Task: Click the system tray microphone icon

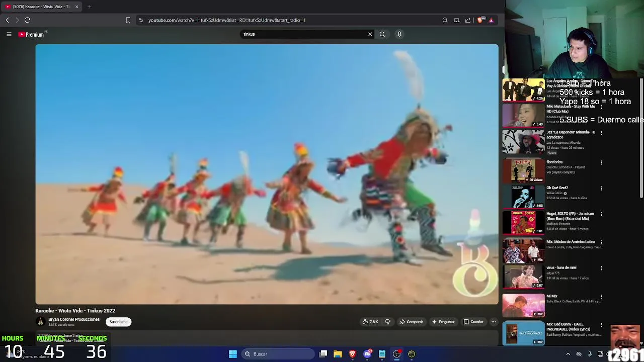Action: tap(590, 354)
